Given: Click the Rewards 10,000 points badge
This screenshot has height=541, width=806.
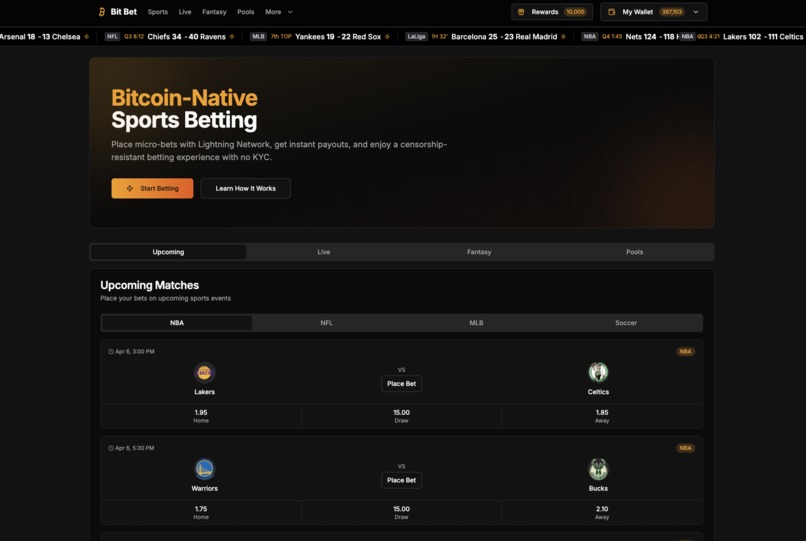Looking at the screenshot, I should [x=575, y=12].
